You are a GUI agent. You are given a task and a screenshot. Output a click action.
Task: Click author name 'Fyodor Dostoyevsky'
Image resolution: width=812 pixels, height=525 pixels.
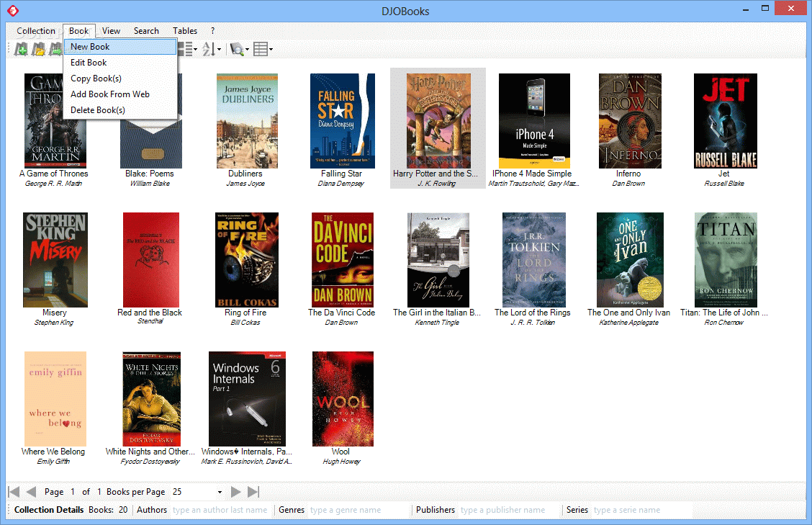click(x=150, y=461)
